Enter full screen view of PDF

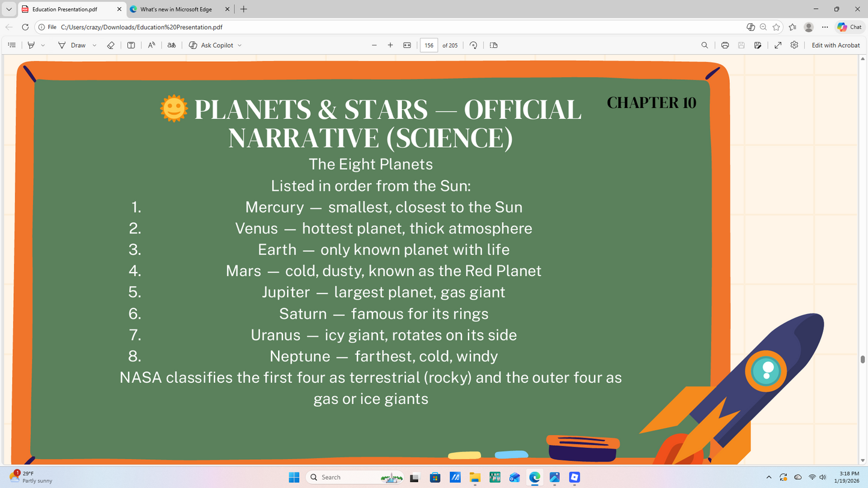click(x=778, y=45)
